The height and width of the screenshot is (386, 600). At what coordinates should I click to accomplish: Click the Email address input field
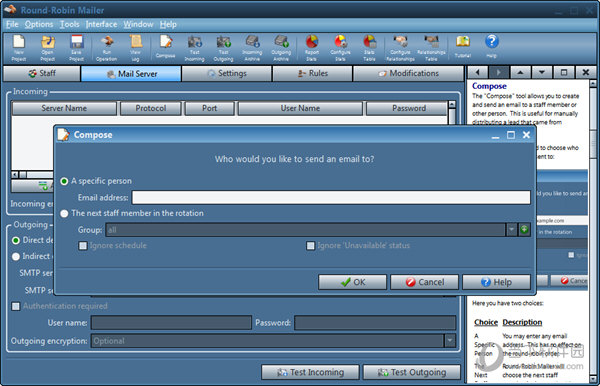[331, 197]
